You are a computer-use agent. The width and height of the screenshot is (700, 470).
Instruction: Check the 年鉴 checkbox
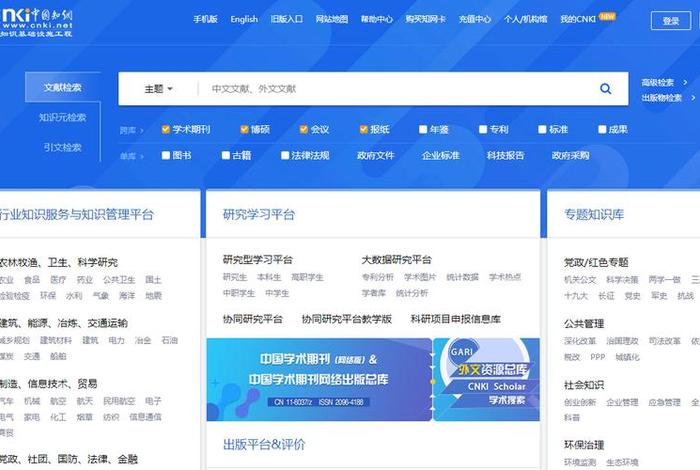click(423, 129)
